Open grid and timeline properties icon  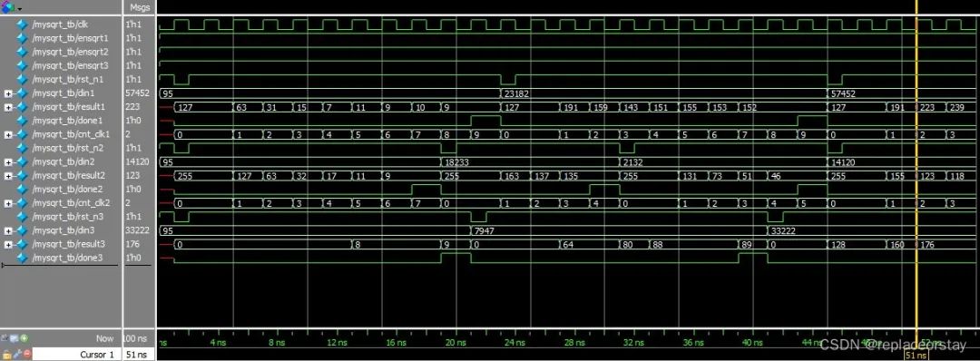15,338
